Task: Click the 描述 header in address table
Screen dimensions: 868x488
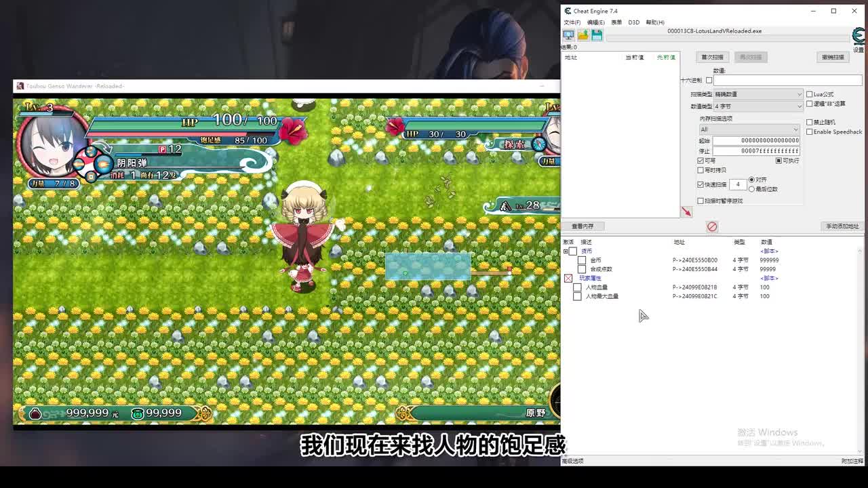Action: pyautogui.click(x=587, y=242)
